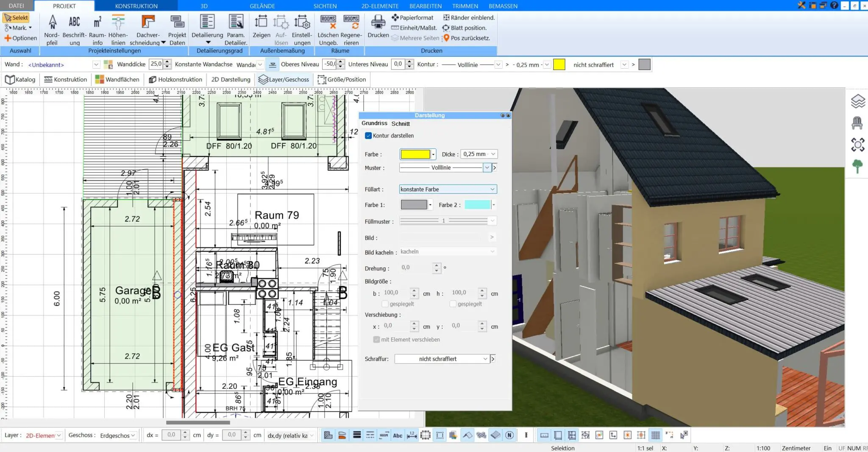Open the Dicke 0,25 mm dropdown

(479, 154)
